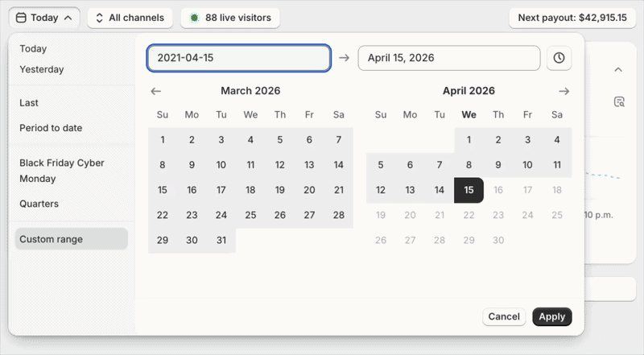Go to next month with right arrow
Viewport: 644px width, 355px height.
pos(563,91)
